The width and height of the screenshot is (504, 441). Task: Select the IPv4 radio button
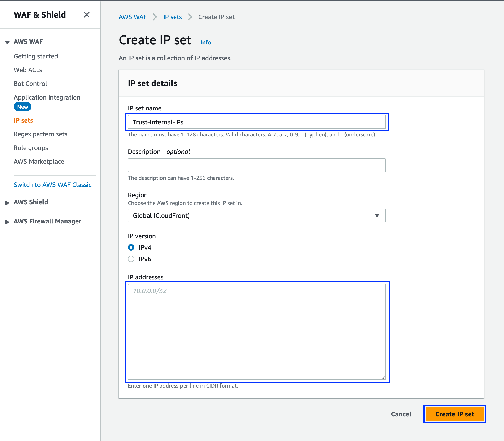click(131, 248)
